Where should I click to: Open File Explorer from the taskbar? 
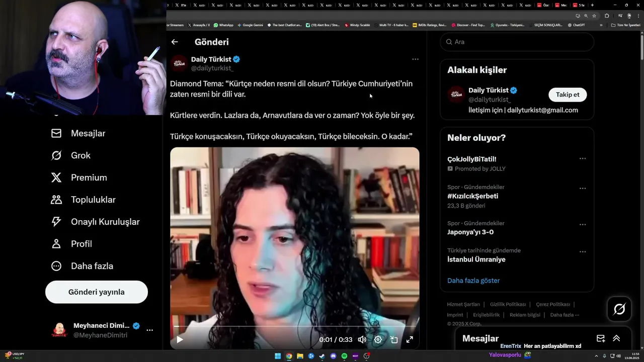[300, 356]
